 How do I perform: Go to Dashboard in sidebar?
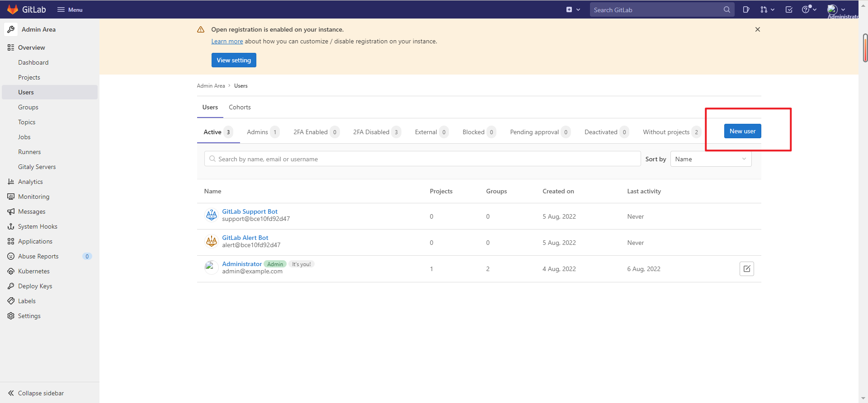tap(33, 62)
